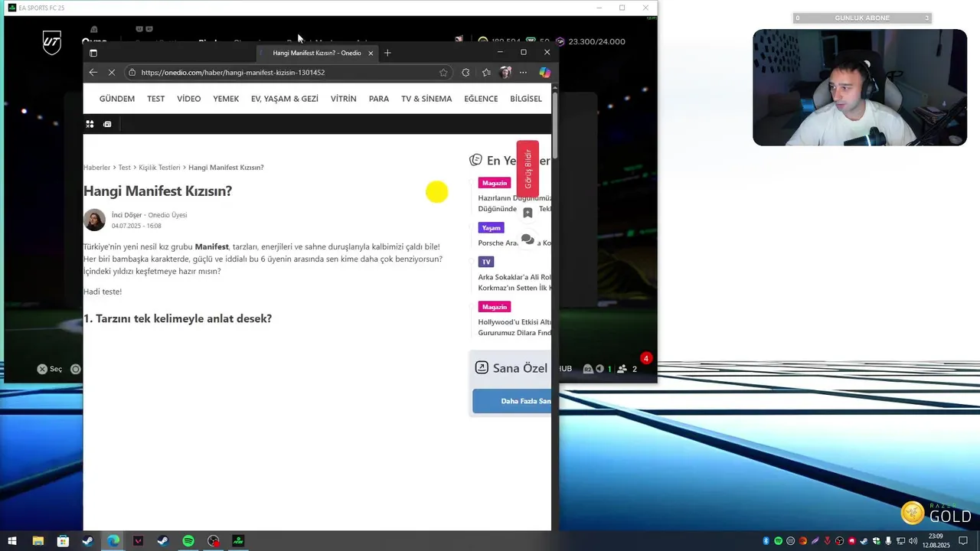Viewport: 980px width, 551px height.
Task: Open the Windows Start menu
Action: tap(12, 541)
